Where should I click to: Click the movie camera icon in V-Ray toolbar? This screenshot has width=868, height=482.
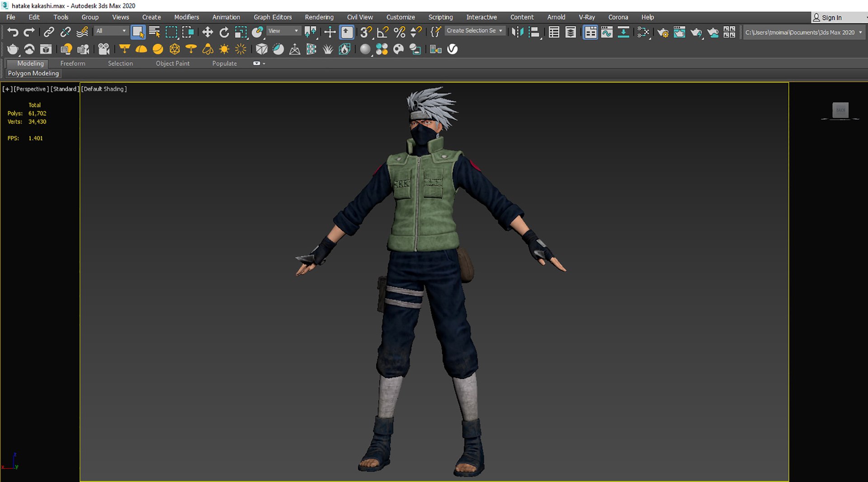coord(104,49)
